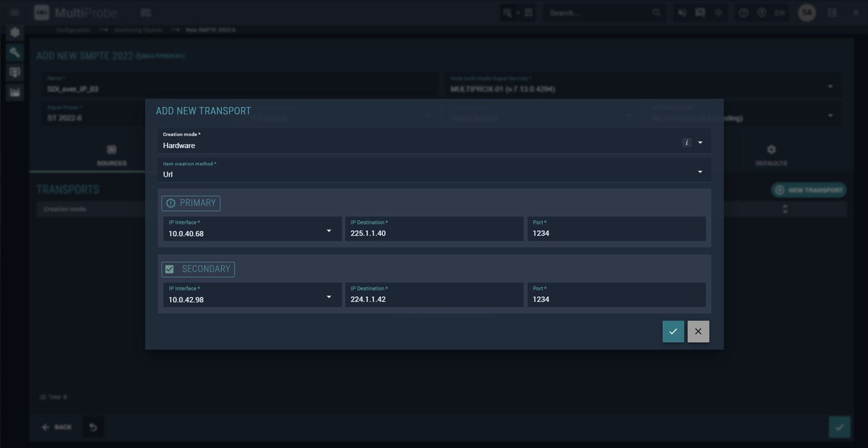Click the Name field SDI_over_IP_03
Screen dimensions: 868x448
tap(240, 85)
